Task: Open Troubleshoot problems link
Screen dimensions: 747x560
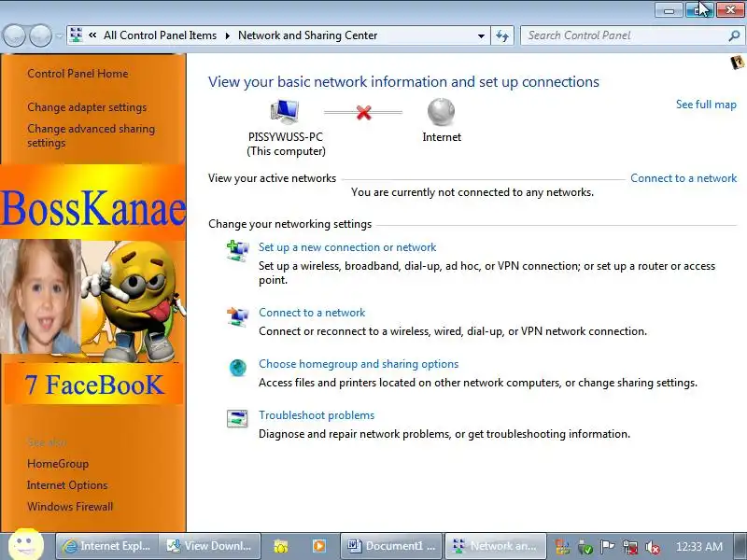Action: click(x=317, y=415)
